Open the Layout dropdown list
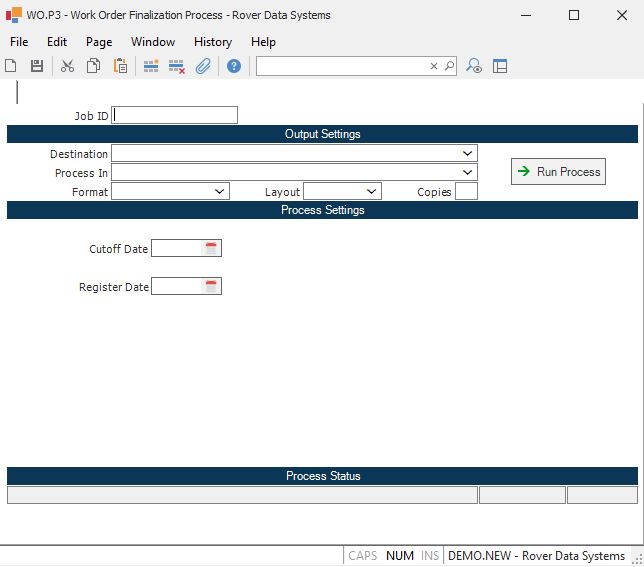This screenshot has height=567, width=644. (x=372, y=192)
